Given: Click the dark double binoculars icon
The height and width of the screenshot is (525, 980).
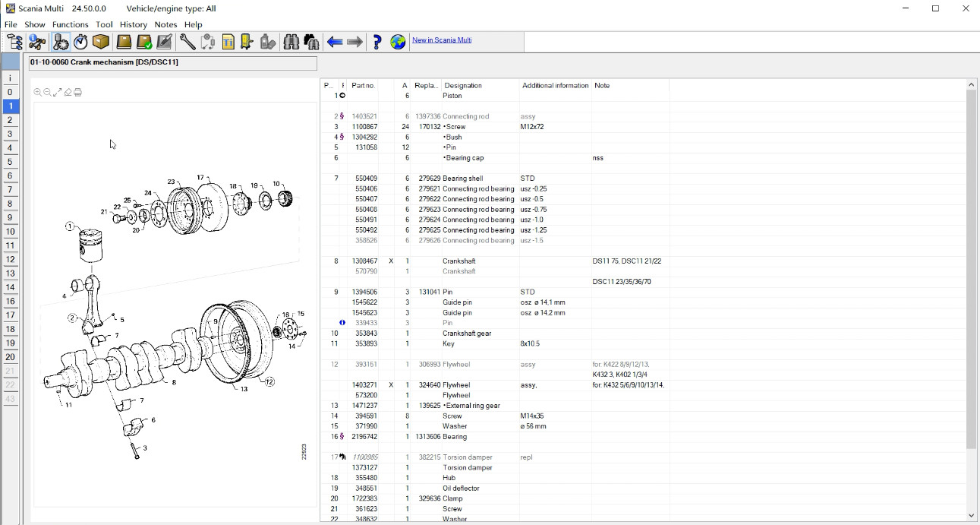Looking at the screenshot, I should 311,42.
